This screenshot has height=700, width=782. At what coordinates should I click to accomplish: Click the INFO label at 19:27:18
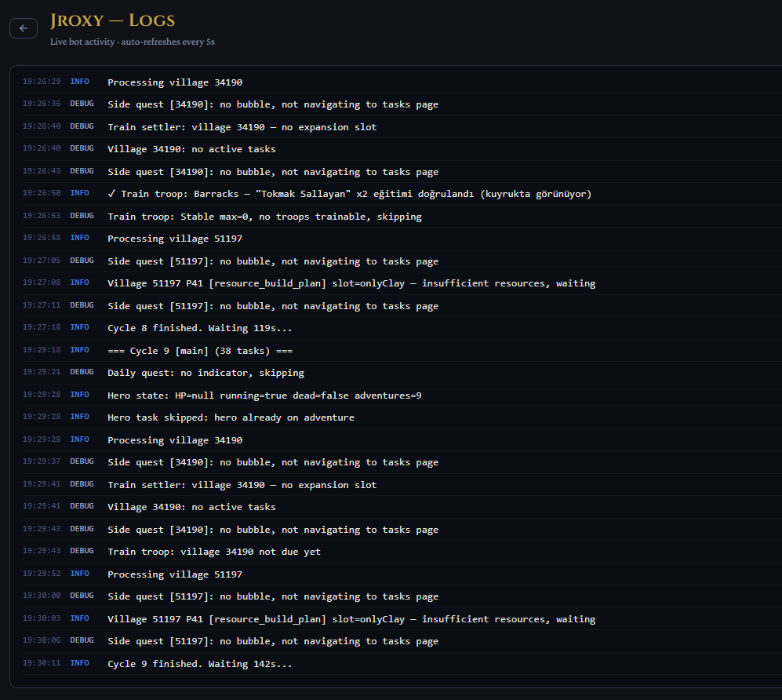[x=80, y=327]
